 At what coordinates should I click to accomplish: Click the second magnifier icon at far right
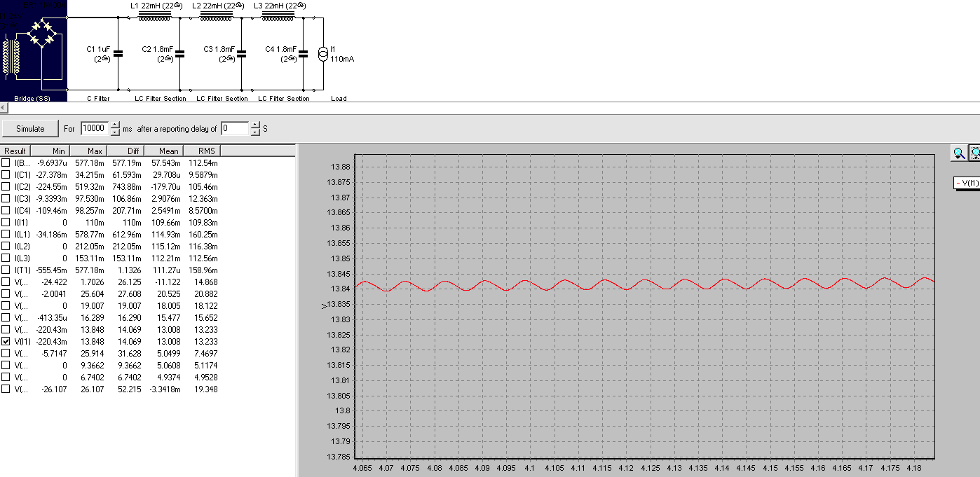pos(974,153)
